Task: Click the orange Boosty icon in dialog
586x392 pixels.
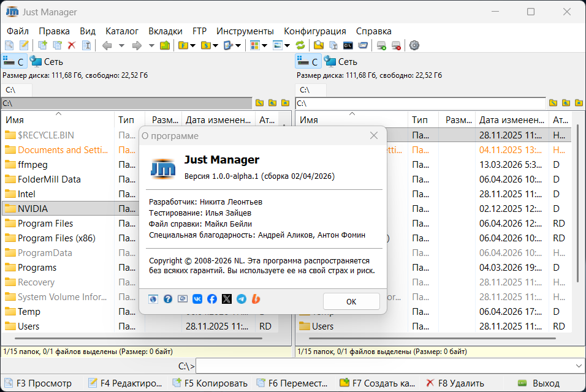Action: point(256,299)
